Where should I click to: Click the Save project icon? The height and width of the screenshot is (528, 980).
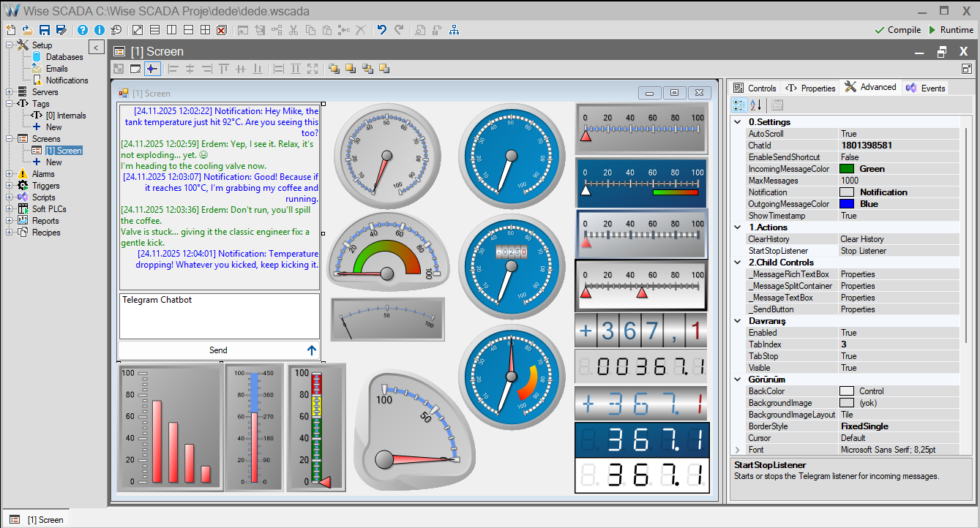pos(45,30)
